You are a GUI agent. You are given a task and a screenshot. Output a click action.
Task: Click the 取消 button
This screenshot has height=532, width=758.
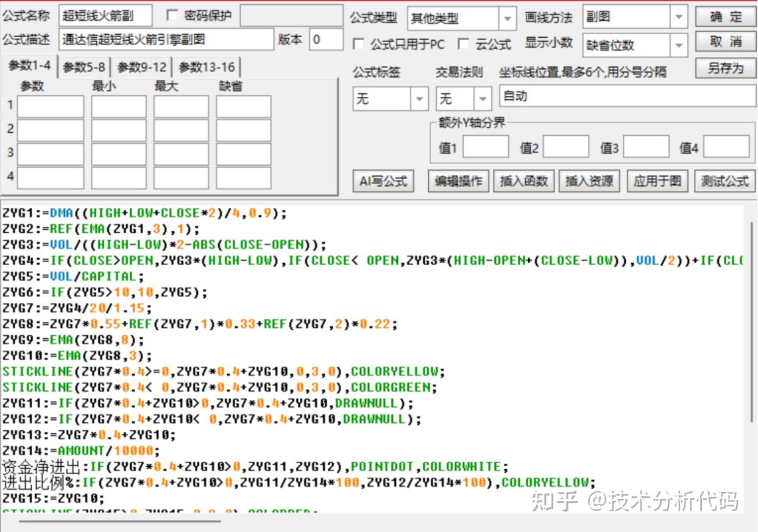[x=726, y=41]
